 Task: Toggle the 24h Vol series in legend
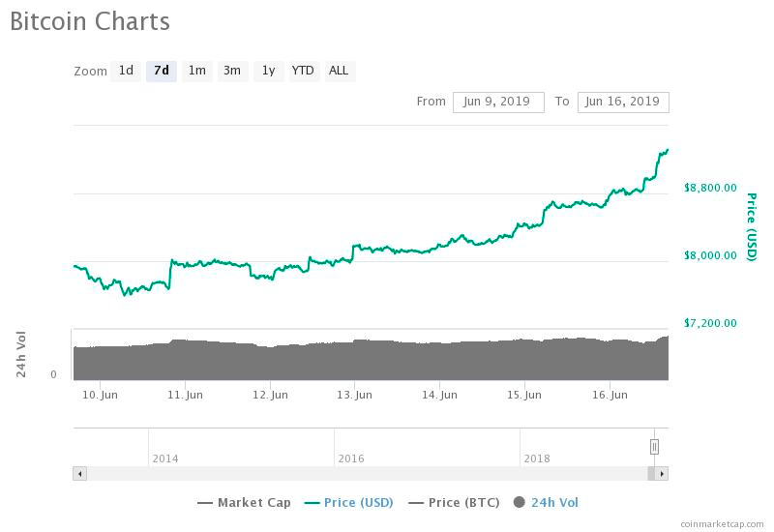[546, 503]
